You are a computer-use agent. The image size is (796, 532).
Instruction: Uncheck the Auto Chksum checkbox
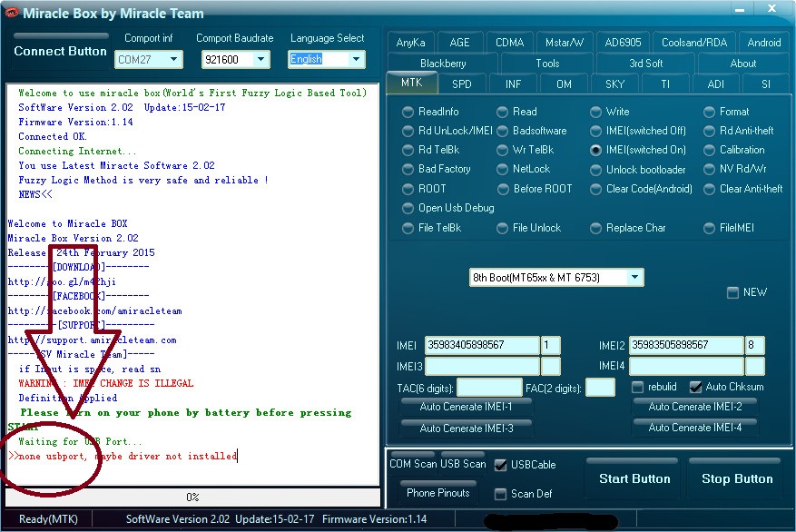tap(695, 388)
